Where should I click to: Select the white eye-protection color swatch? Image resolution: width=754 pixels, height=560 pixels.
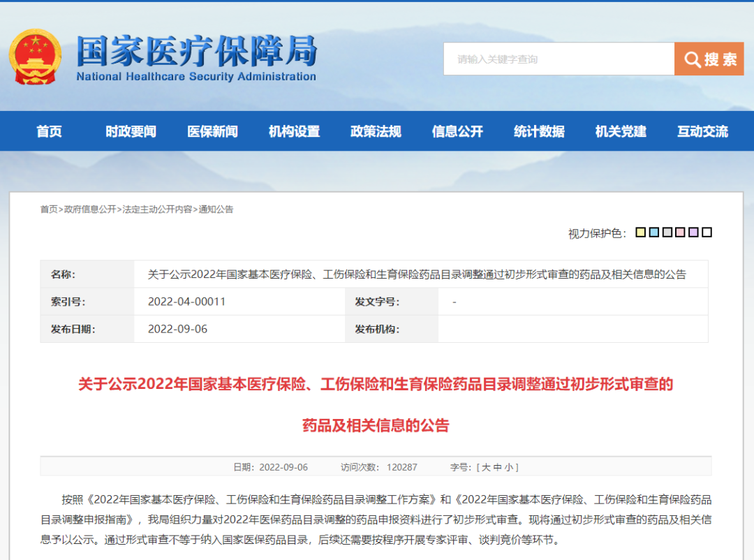click(x=707, y=233)
